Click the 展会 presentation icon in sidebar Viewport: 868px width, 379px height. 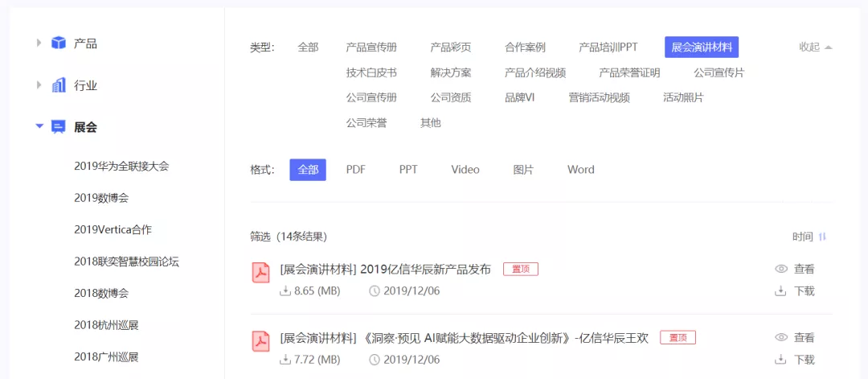tap(59, 127)
